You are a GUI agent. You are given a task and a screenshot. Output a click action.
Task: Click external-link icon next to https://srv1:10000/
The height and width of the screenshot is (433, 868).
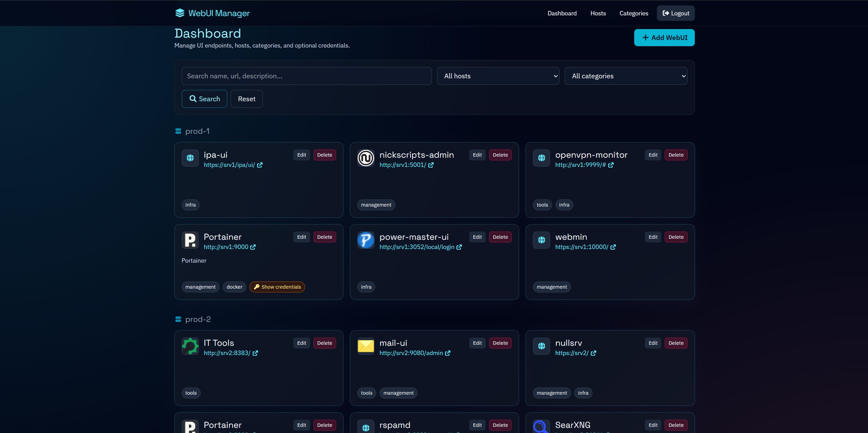point(613,247)
